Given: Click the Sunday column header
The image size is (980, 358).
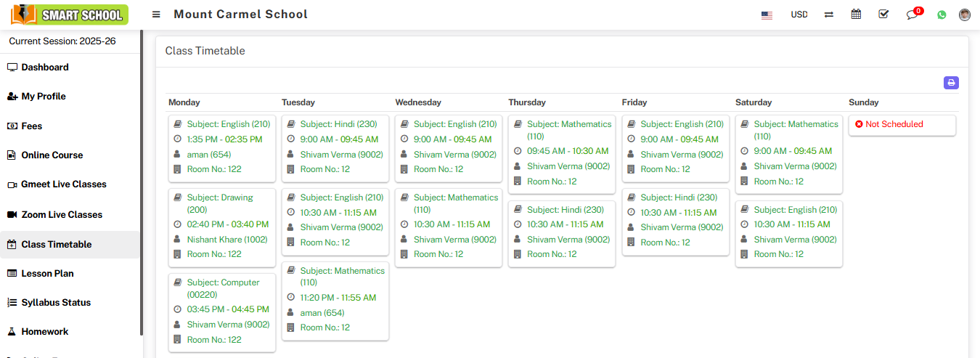Looking at the screenshot, I should coord(864,102).
